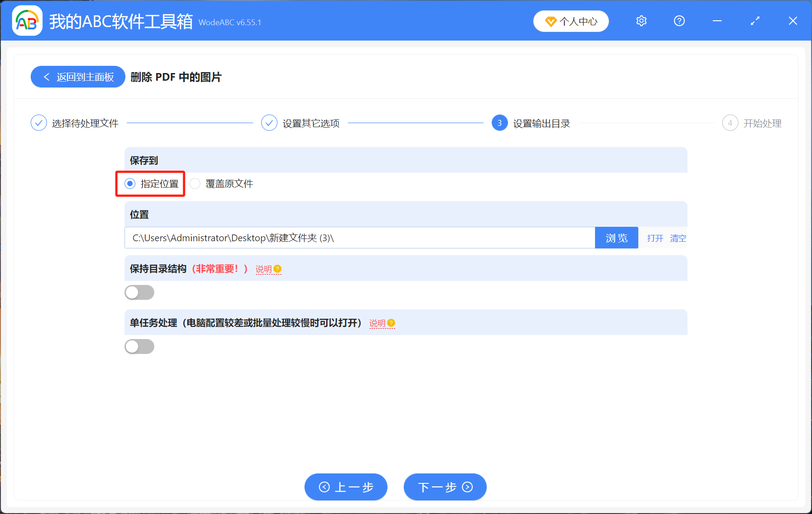Open the settings gear icon
The width and height of the screenshot is (812, 514).
tap(641, 21)
